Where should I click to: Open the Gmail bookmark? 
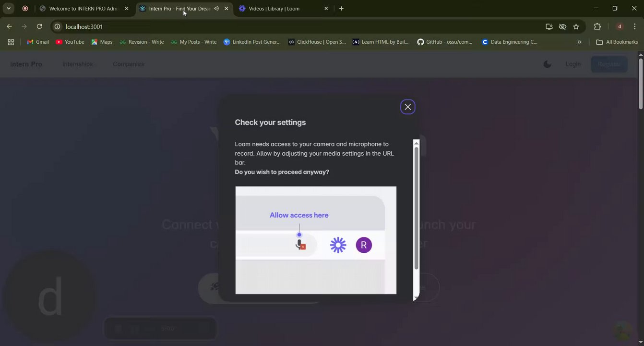pyautogui.click(x=38, y=42)
